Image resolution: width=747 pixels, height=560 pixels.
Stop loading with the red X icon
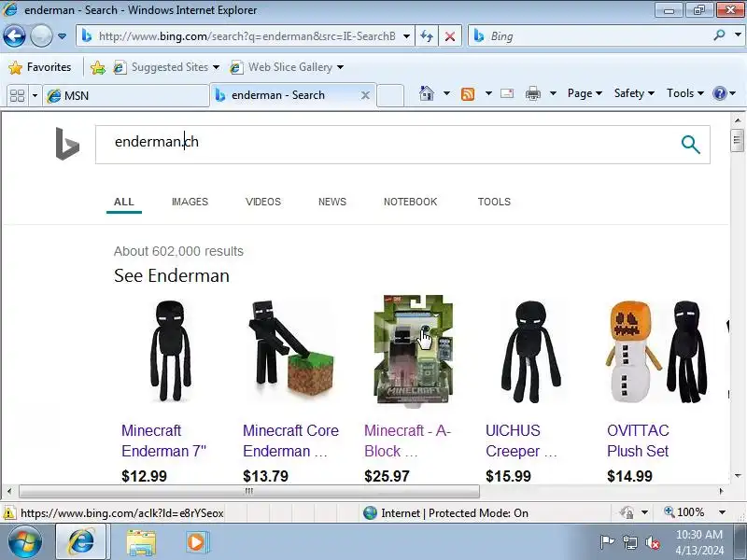pyautogui.click(x=449, y=36)
